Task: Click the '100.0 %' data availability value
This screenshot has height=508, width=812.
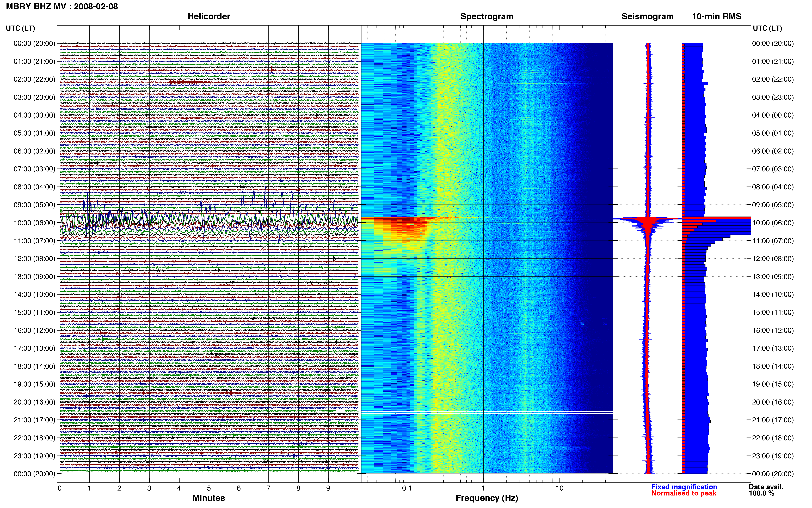Action: [762, 493]
